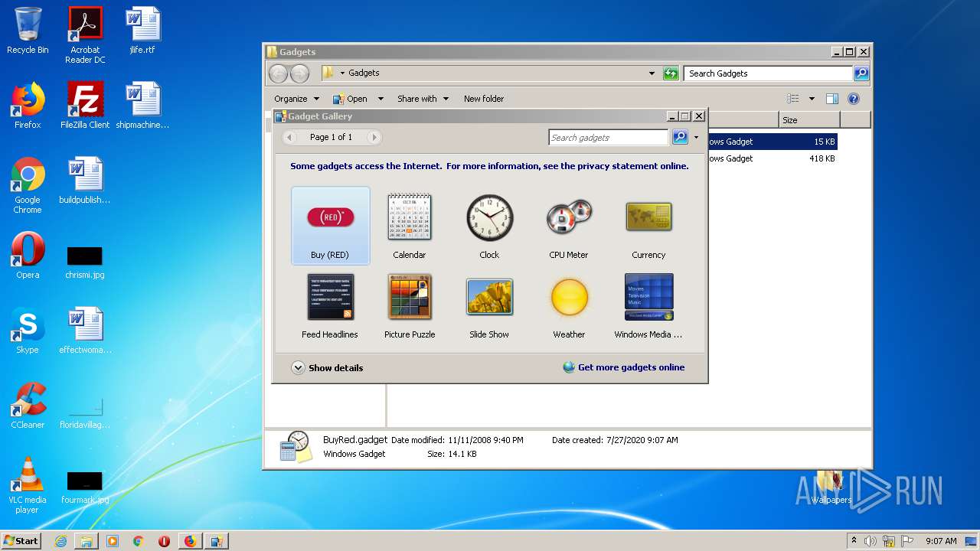Select the 418 KB Windows Gadget row
980x551 pixels.
773,158
